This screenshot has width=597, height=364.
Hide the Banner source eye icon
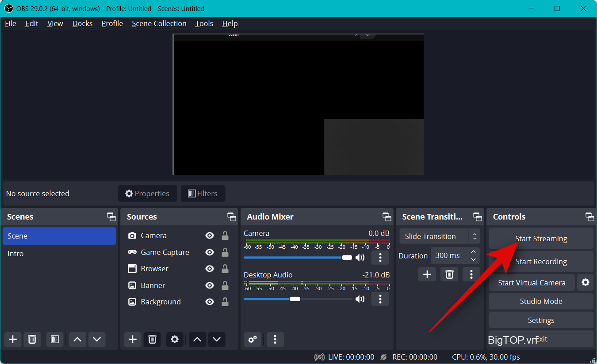(210, 285)
